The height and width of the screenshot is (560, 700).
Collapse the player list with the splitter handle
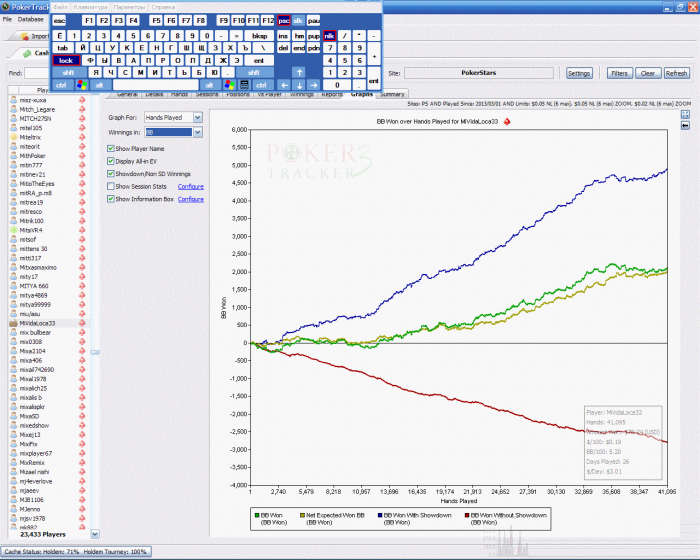pos(95,352)
